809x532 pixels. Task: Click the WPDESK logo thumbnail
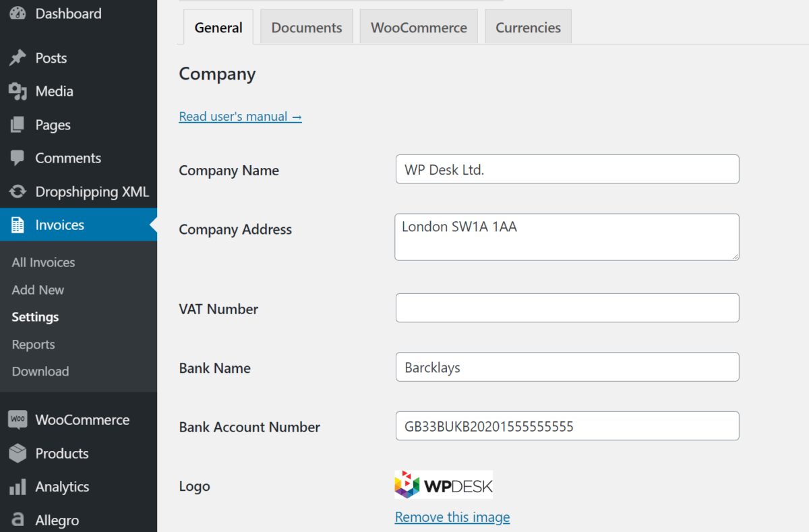pos(443,484)
